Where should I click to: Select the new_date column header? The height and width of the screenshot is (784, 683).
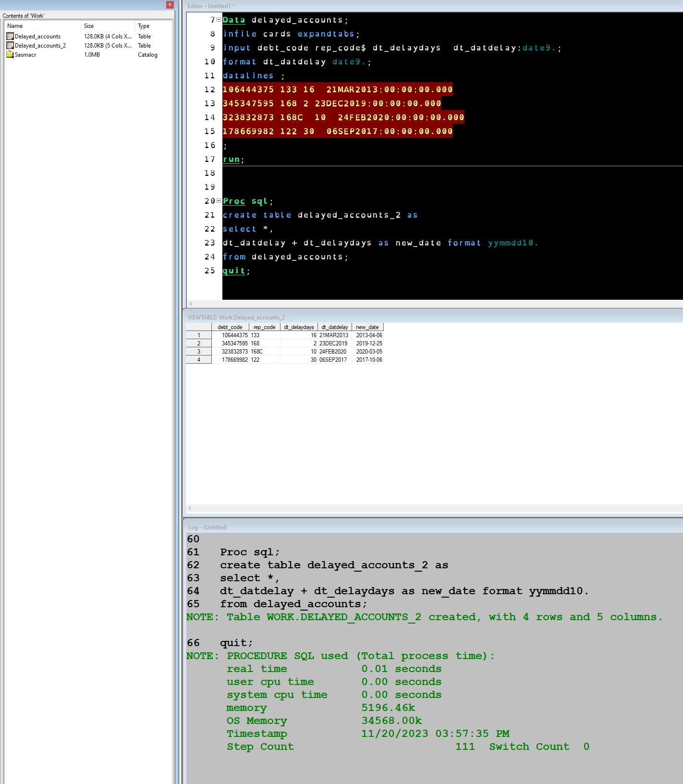click(x=367, y=327)
